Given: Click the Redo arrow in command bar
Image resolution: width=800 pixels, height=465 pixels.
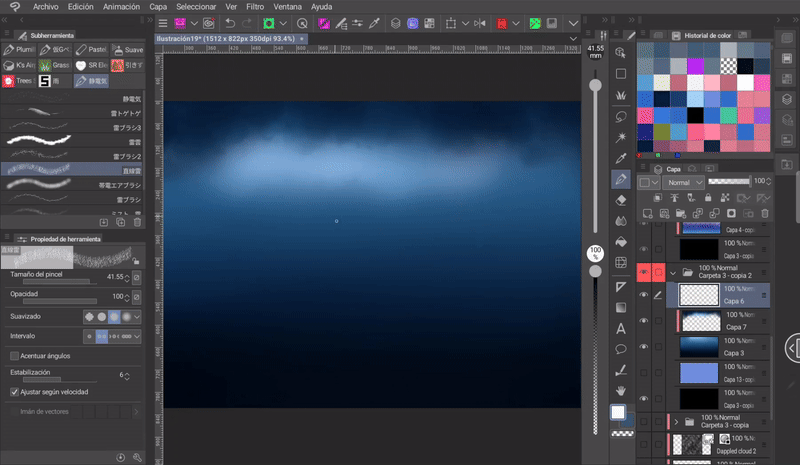Looking at the screenshot, I should coord(247,23).
